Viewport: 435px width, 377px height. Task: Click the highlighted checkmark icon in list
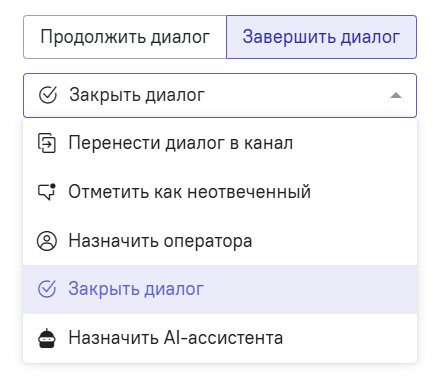[x=47, y=289]
